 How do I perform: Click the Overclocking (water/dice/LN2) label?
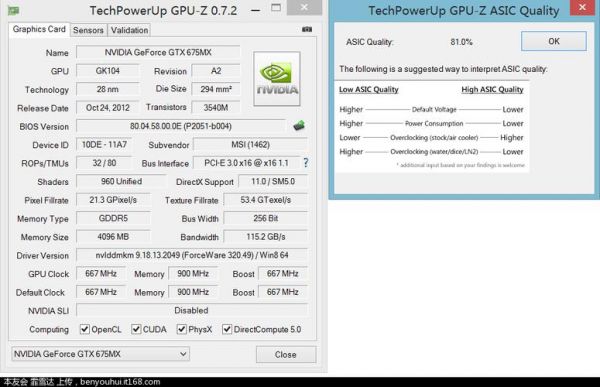click(434, 152)
